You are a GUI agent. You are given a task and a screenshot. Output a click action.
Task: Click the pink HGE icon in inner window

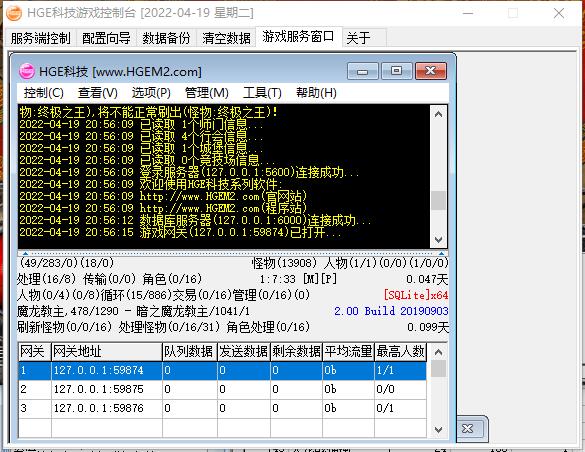(x=26, y=71)
